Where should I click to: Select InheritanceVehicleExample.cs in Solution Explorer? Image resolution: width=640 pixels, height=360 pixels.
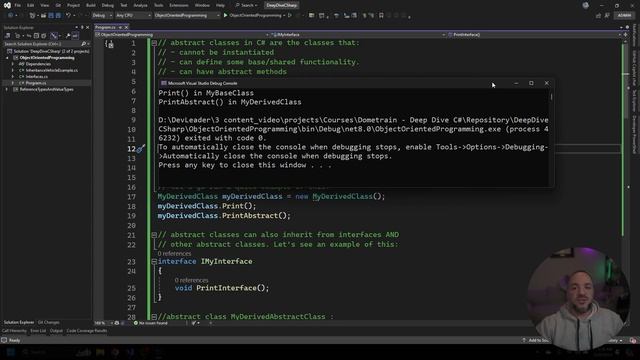coord(51,71)
